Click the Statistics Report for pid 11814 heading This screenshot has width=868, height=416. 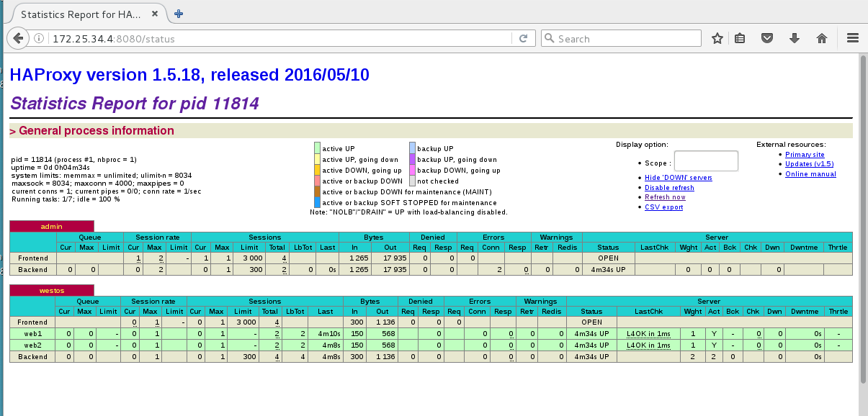click(134, 104)
